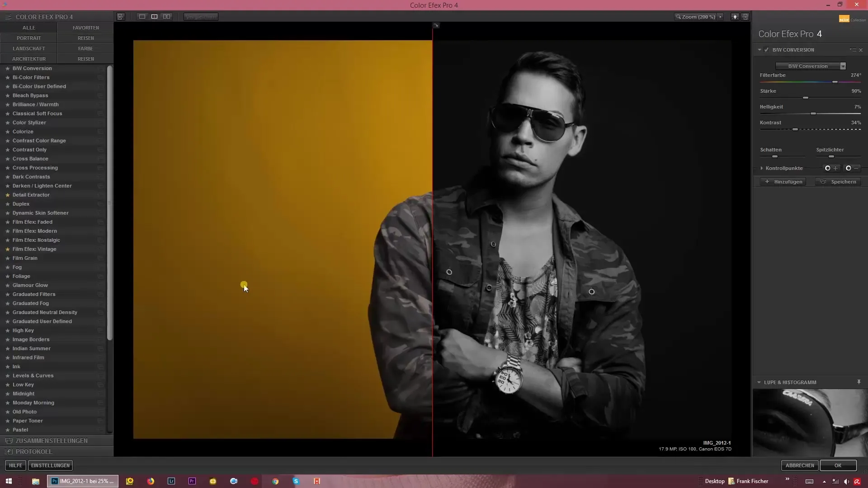
Task: Expand the Protokoll section
Action: click(57, 451)
